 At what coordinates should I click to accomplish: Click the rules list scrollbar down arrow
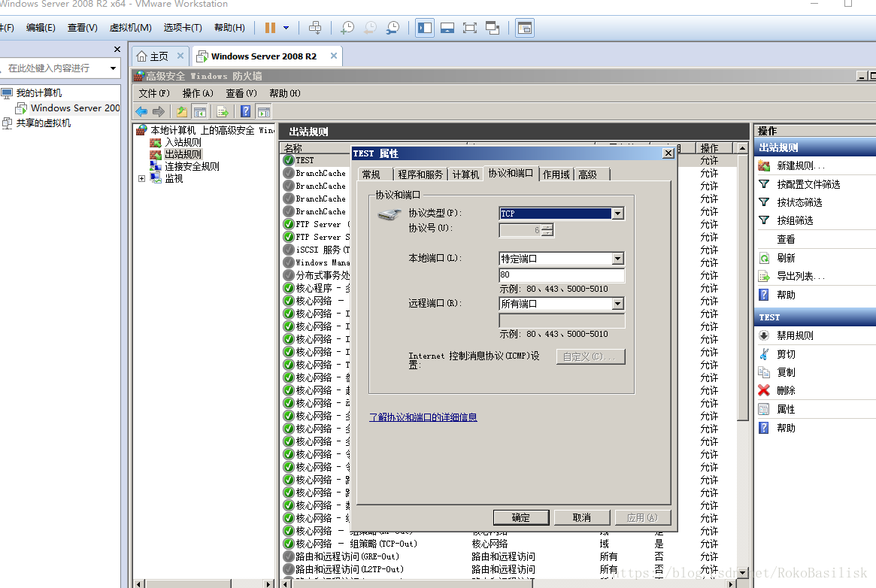(742, 572)
